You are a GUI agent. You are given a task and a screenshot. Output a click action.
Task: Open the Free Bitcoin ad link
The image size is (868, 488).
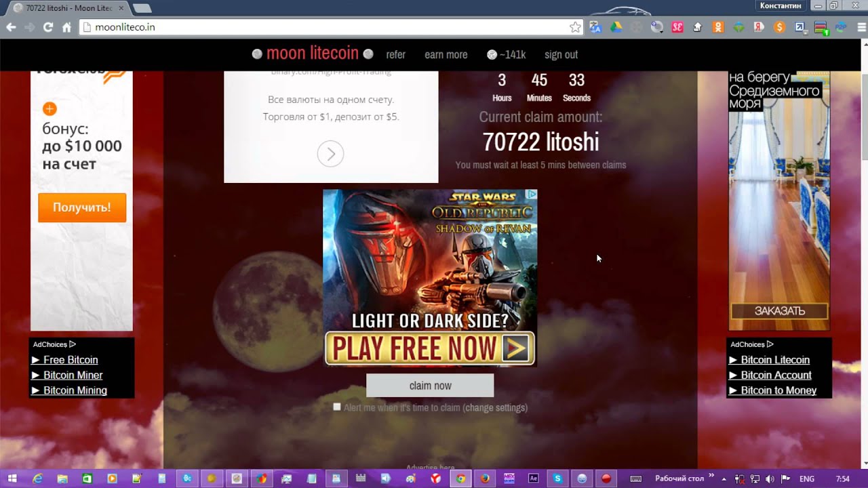[71, 360]
